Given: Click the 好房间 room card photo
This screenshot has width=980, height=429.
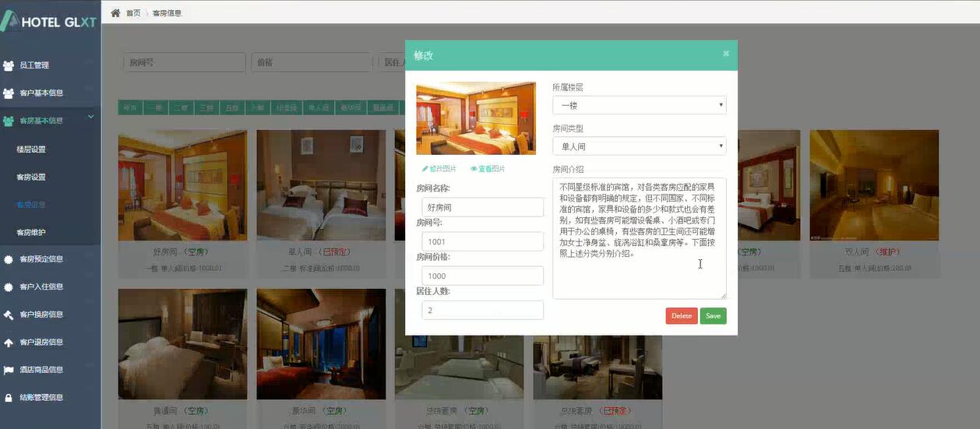Looking at the screenshot, I should (x=182, y=185).
